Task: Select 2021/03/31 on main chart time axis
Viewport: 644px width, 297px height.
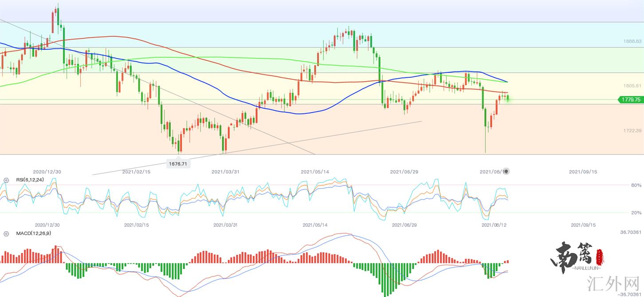Action: point(225,171)
